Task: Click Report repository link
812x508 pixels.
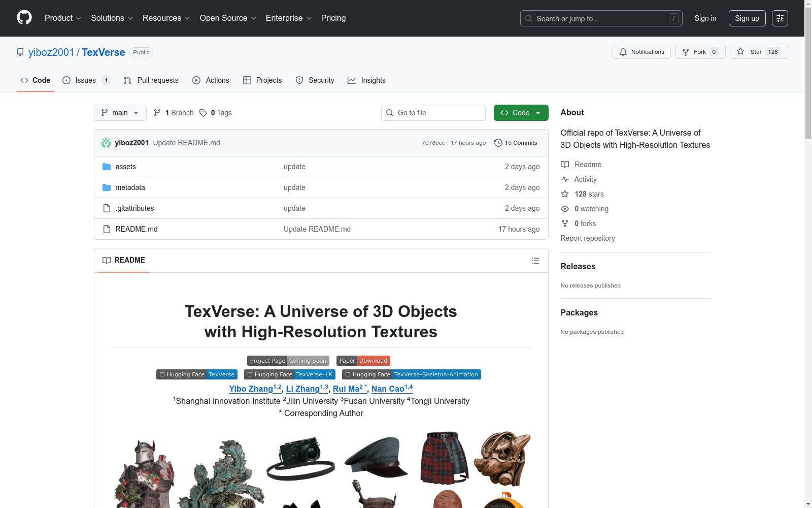Action: pyautogui.click(x=588, y=238)
